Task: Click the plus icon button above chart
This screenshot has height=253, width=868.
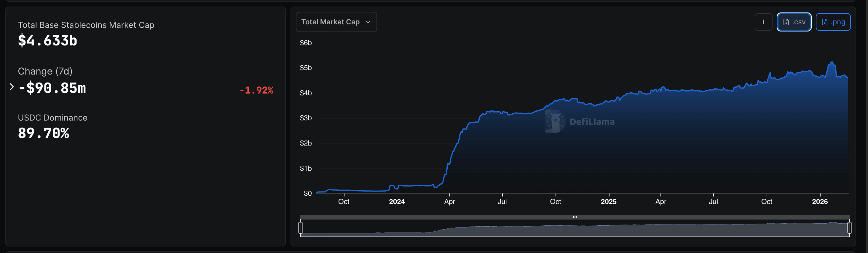Action: pyautogui.click(x=763, y=22)
